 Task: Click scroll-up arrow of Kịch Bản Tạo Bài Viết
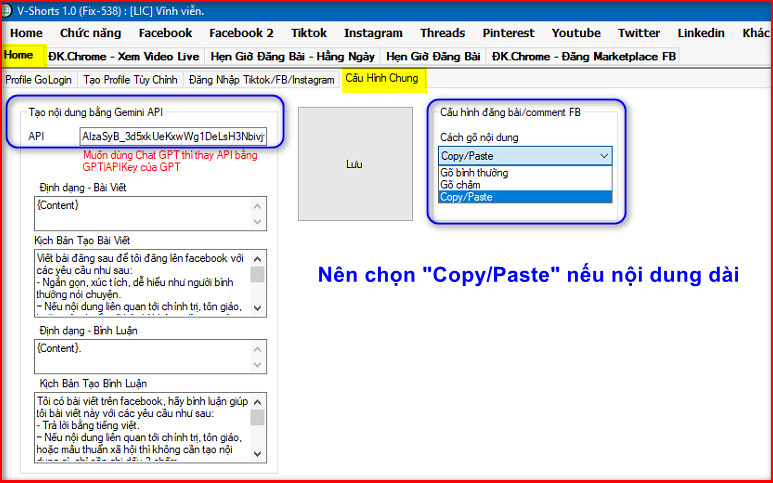pos(257,259)
